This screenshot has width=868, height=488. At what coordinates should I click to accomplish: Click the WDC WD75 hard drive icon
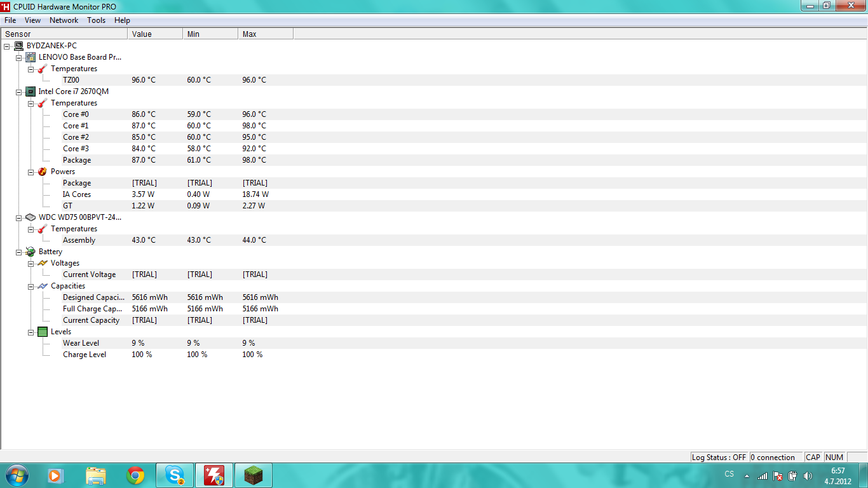pyautogui.click(x=31, y=217)
